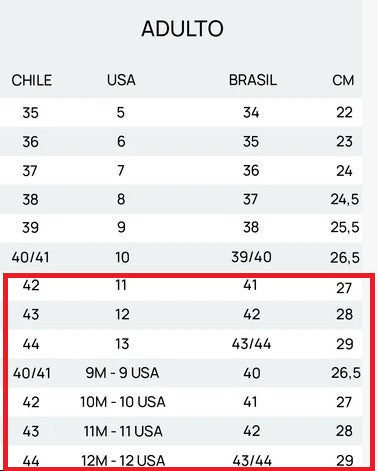Select the CHILE column header
378x471 pixels.
pyautogui.click(x=32, y=80)
